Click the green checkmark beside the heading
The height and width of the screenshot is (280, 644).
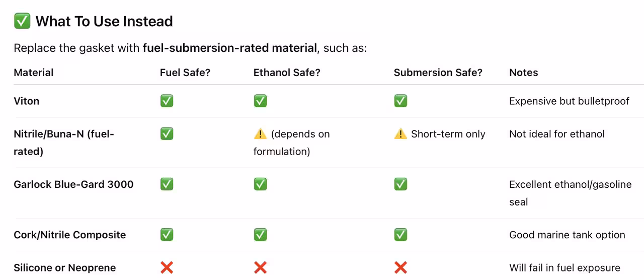click(22, 21)
